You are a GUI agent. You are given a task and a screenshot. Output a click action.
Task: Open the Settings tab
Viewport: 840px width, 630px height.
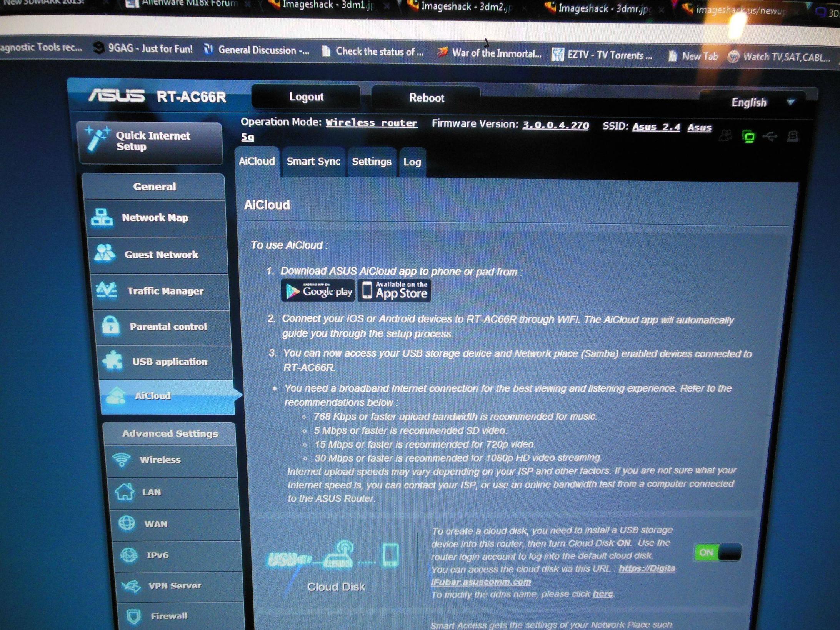coord(372,162)
